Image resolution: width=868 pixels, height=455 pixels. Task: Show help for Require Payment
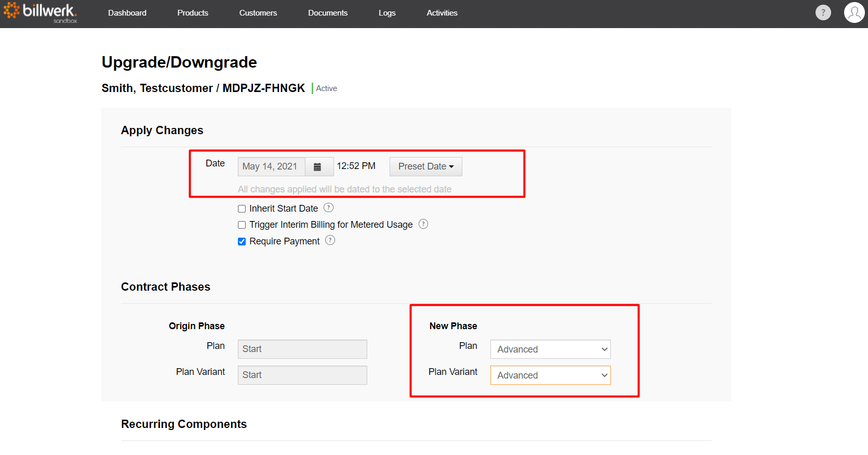[330, 240]
